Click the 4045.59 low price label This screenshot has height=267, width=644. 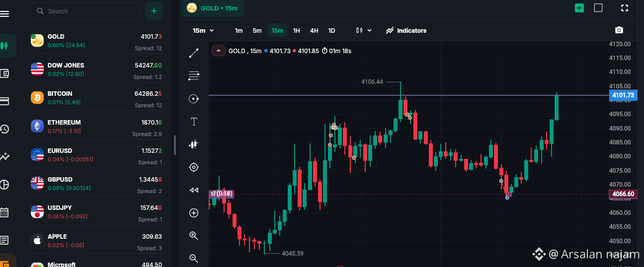click(x=292, y=253)
